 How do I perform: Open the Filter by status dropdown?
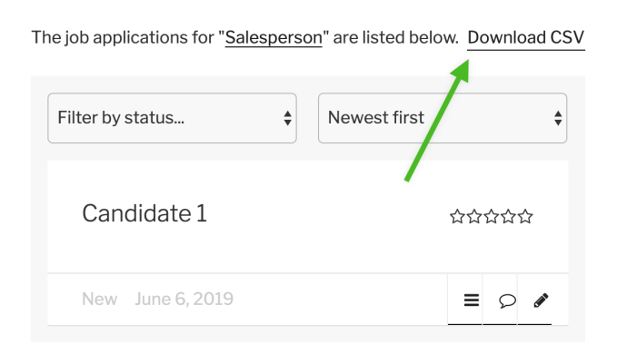[172, 118]
